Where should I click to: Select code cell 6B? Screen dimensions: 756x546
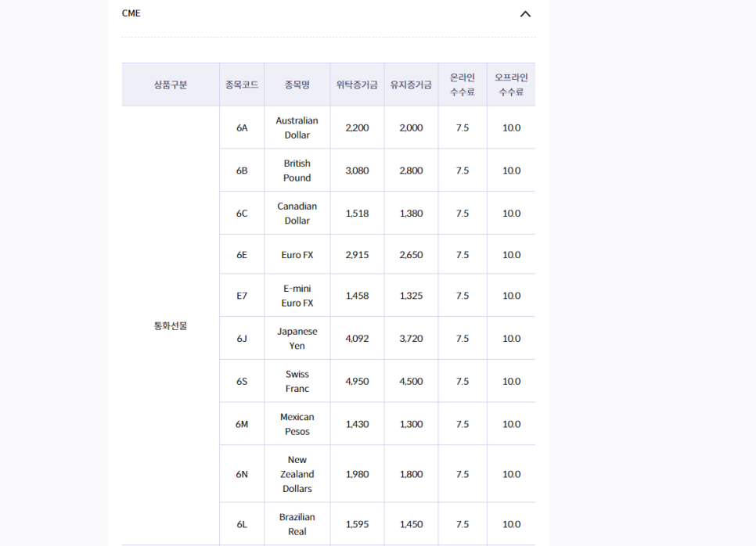pyautogui.click(x=242, y=171)
